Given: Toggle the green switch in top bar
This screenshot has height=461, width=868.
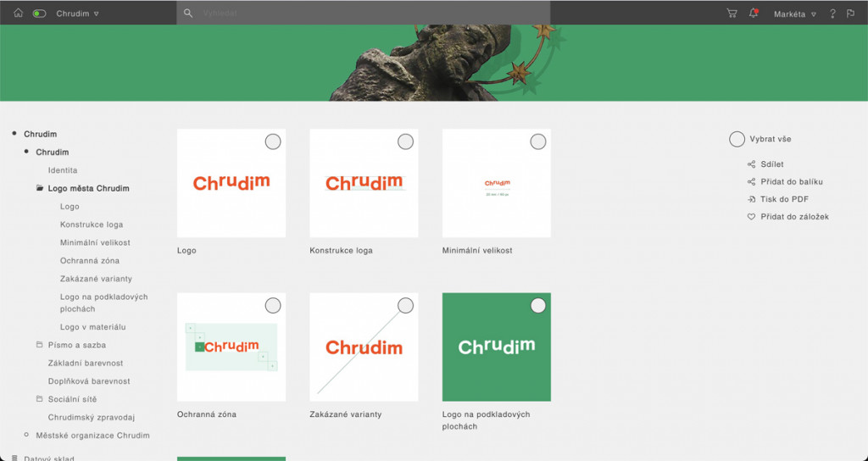Looking at the screenshot, I should coord(39,14).
